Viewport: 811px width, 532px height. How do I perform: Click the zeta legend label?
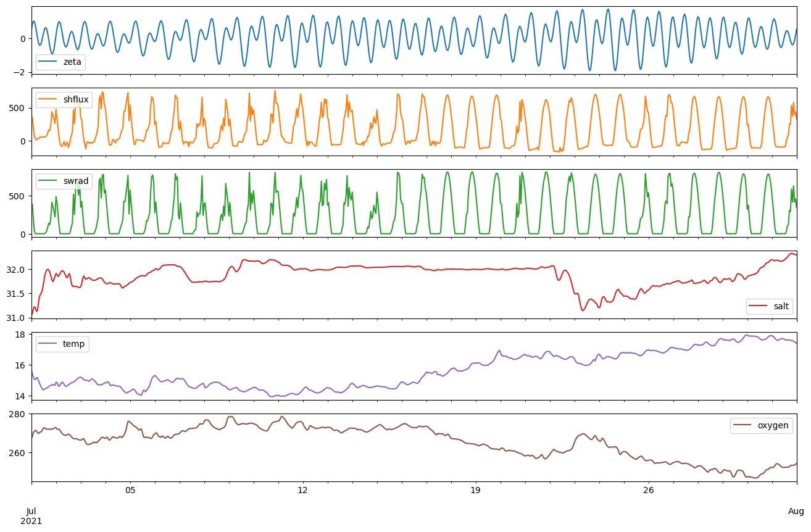[x=72, y=62]
